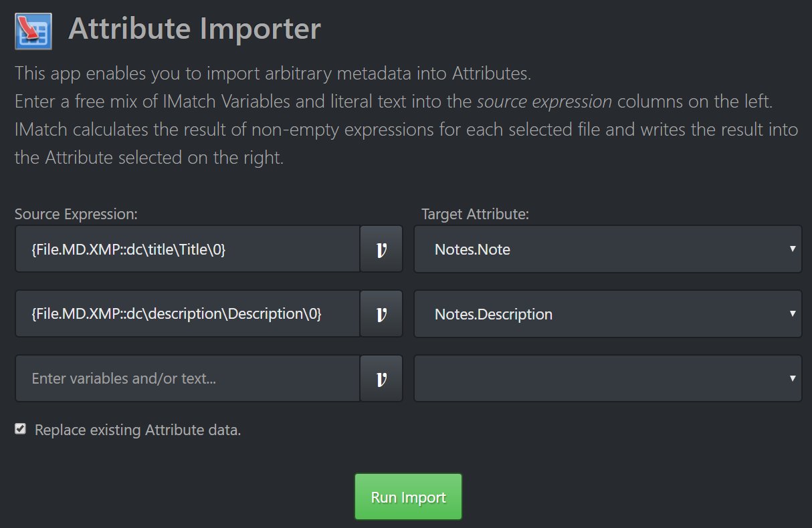Screen dimensions: 812x528
Task: Click the Attribute Importer app icon
Action: pos(33,31)
